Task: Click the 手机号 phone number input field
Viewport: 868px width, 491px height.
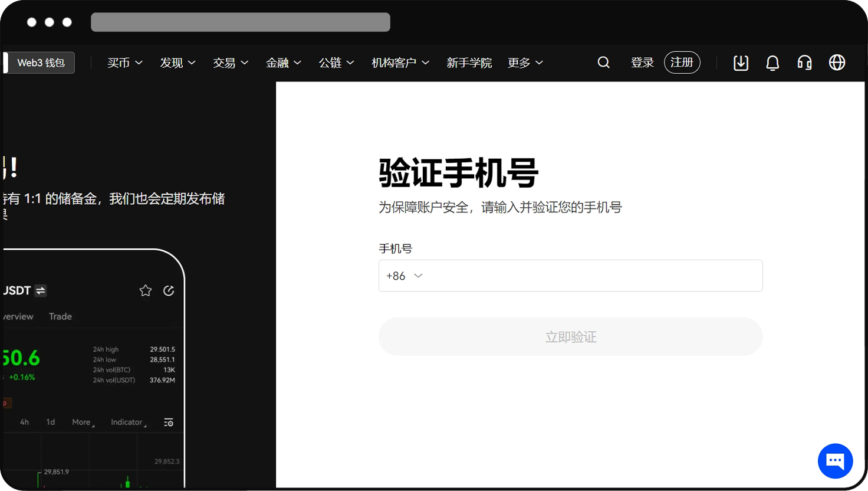Action: [x=571, y=276]
